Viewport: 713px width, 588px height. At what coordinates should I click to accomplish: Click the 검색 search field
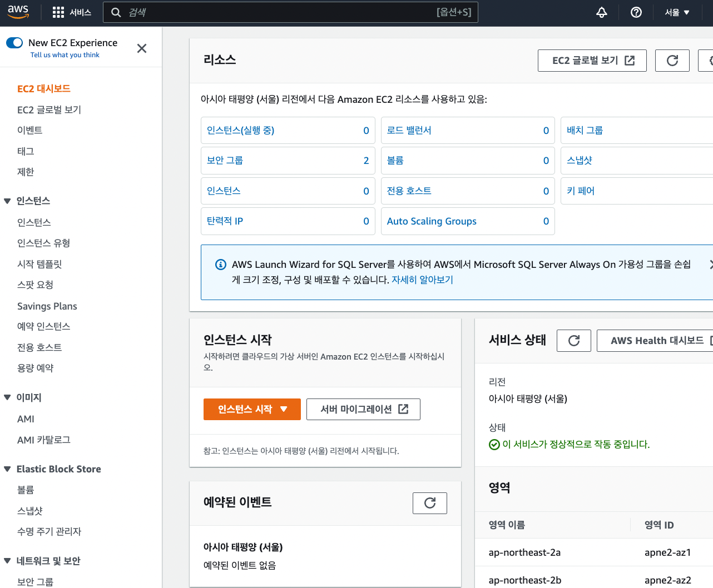pos(290,12)
